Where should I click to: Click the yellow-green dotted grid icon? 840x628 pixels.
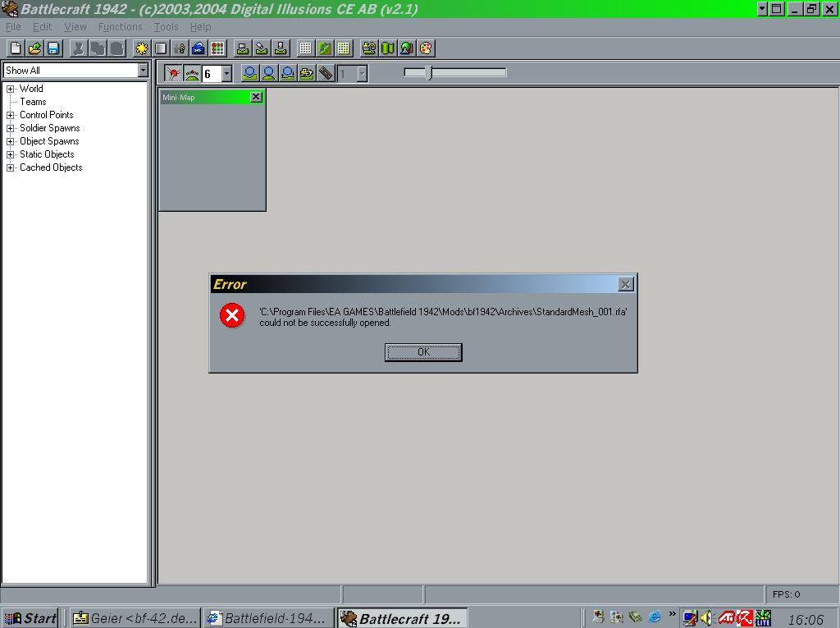coord(344,48)
